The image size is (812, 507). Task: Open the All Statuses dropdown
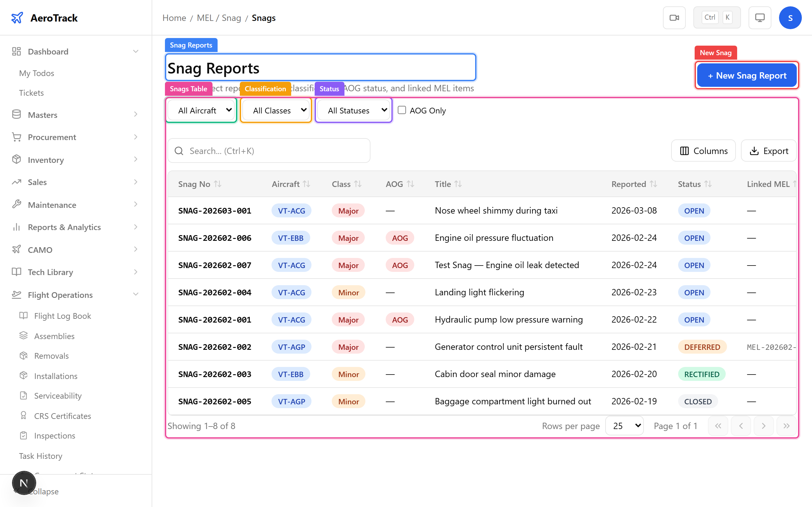pos(353,110)
